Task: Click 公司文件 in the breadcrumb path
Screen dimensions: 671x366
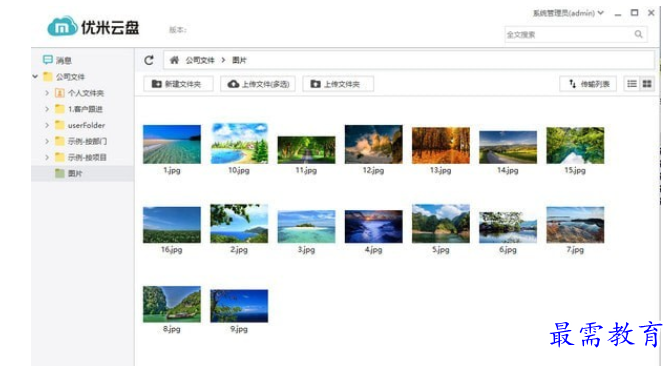Action: [200, 60]
